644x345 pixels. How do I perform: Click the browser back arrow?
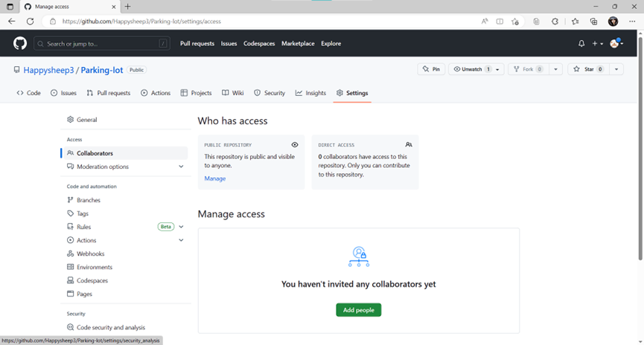click(x=11, y=22)
